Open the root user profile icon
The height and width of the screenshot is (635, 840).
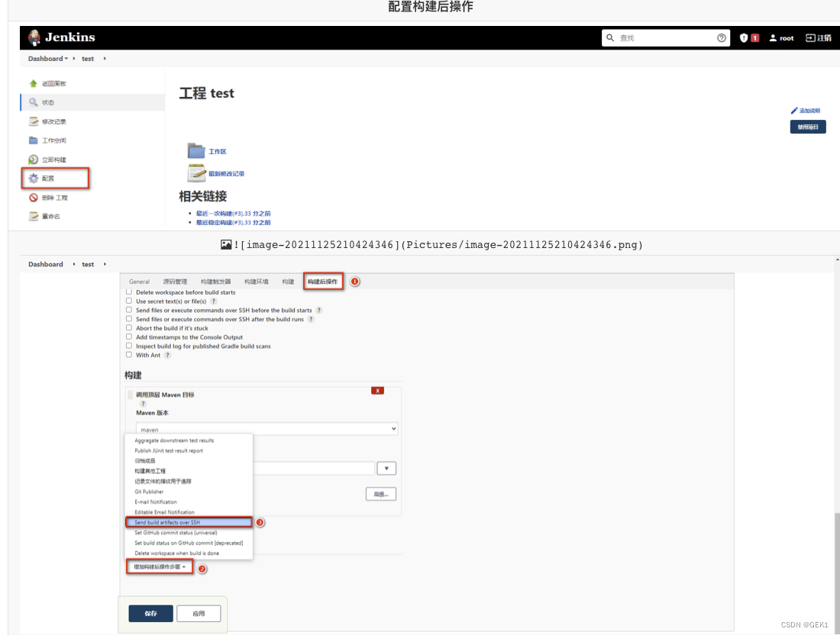(x=773, y=38)
